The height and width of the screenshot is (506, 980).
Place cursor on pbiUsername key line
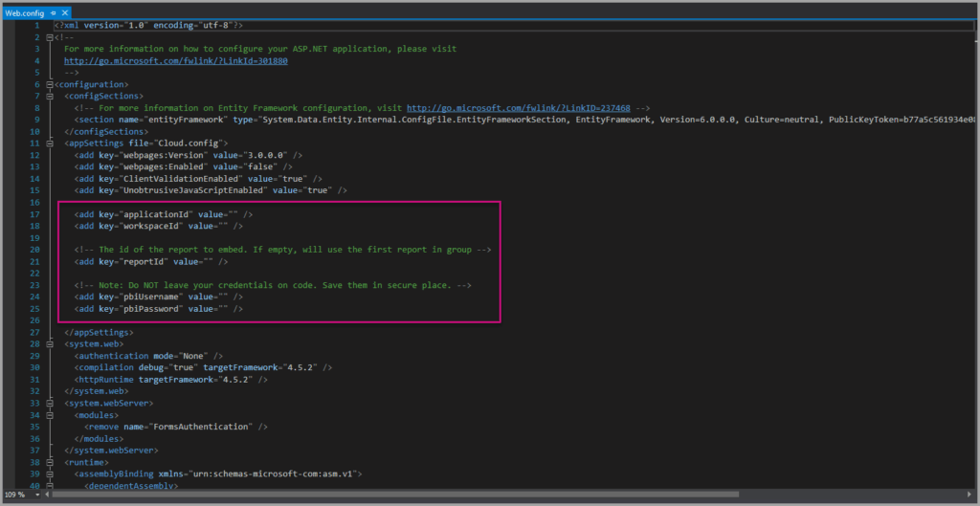[159, 297]
